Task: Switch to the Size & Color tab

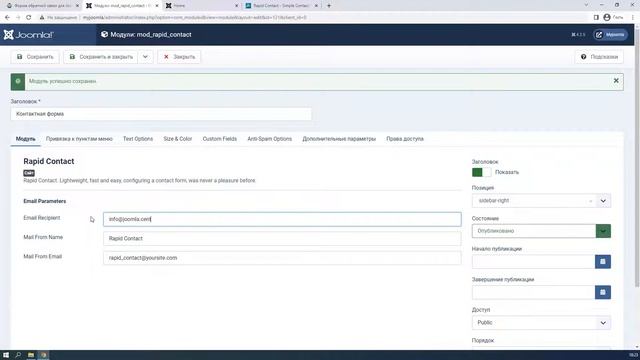Action: tap(178, 139)
